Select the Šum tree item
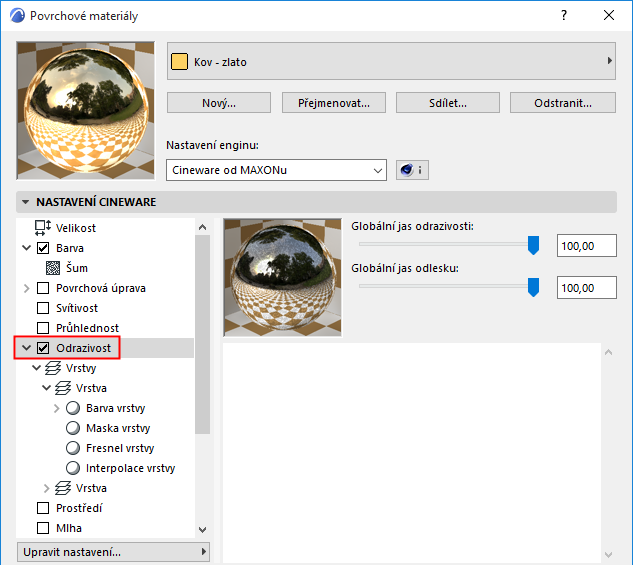 (77, 268)
